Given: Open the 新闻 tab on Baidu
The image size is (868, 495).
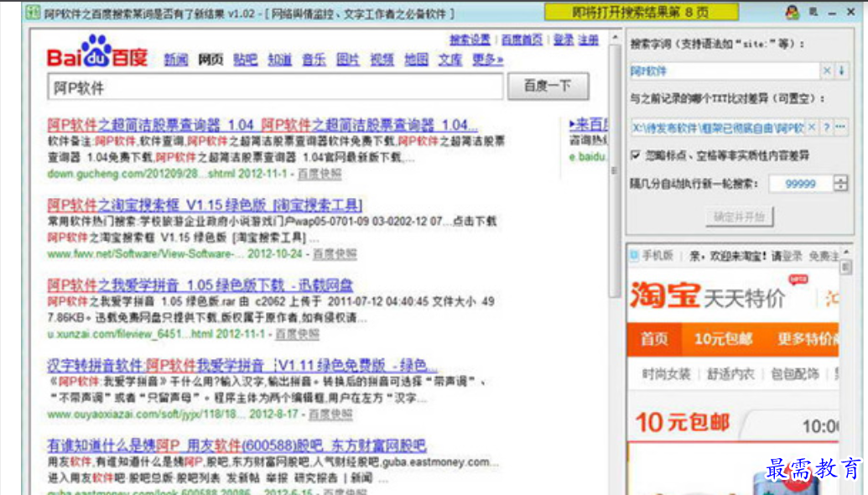Looking at the screenshot, I should coord(176,60).
